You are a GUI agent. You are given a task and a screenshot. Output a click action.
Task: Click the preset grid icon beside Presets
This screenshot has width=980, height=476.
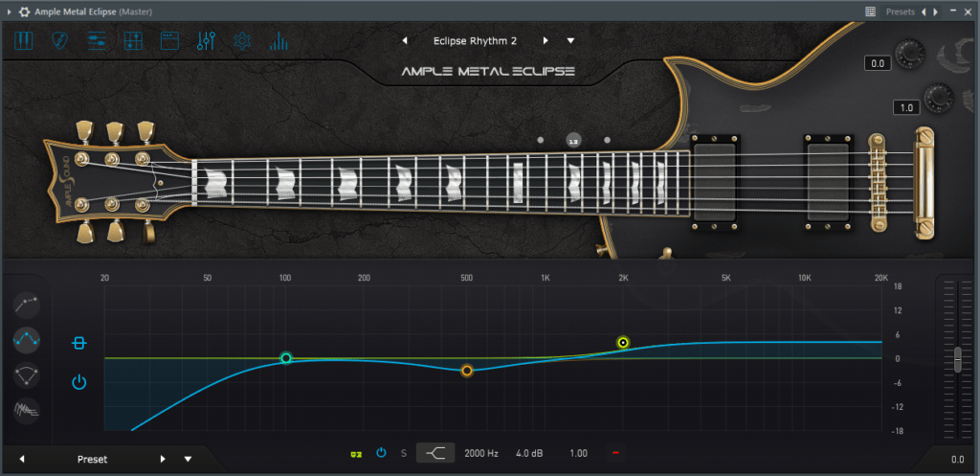tap(871, 11)
